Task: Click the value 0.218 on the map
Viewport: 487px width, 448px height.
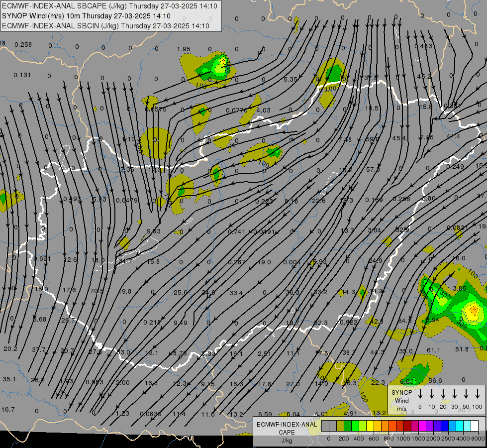Action: click(x=152, y=323)
